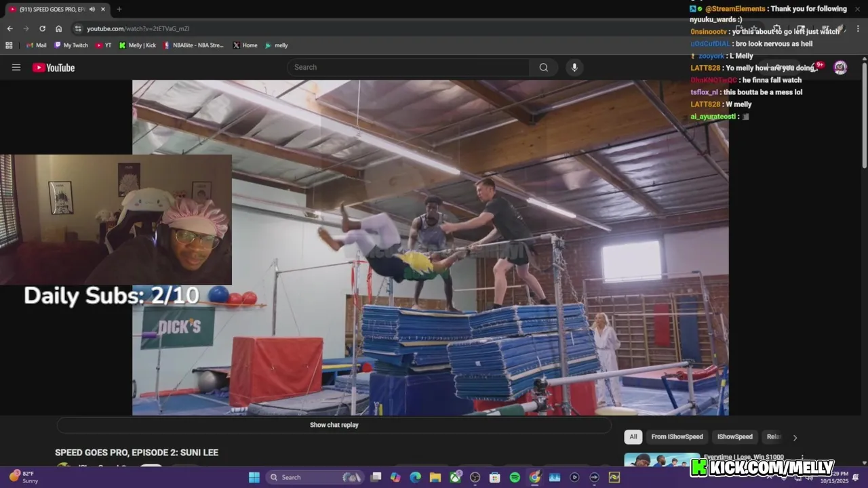View site information icon in address bar
This screenshot has height=488, width=868.
click(x=78, y=28)
